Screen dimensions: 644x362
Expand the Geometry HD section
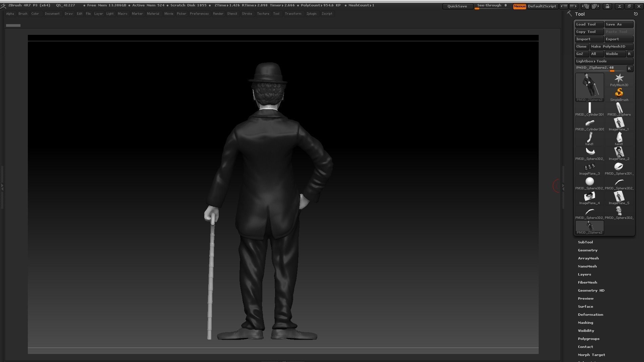click(591, 290)
